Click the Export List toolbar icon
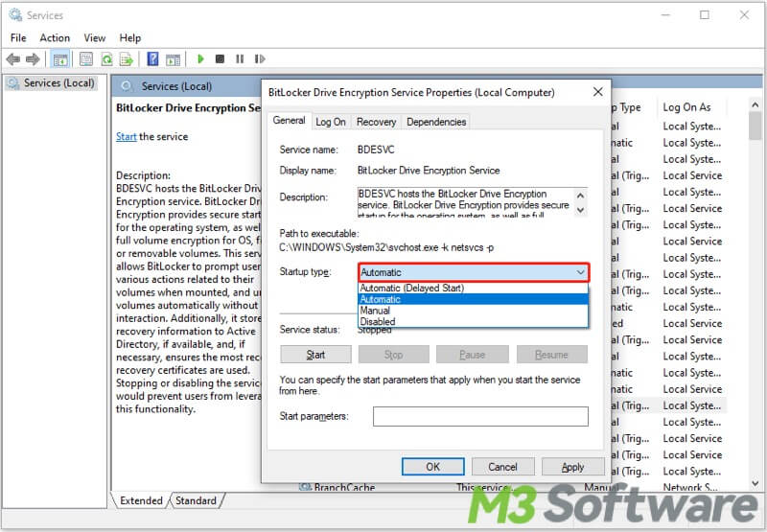 (127, 59)
